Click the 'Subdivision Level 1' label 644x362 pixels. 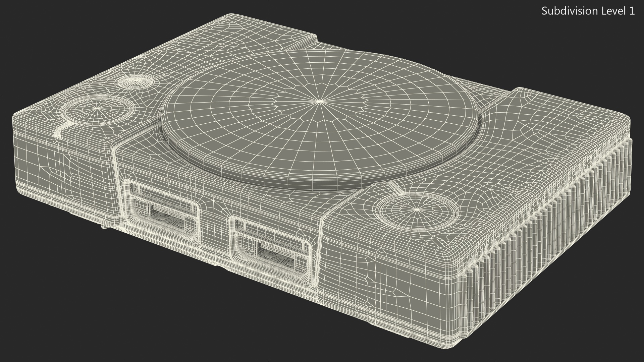point(588,11)
